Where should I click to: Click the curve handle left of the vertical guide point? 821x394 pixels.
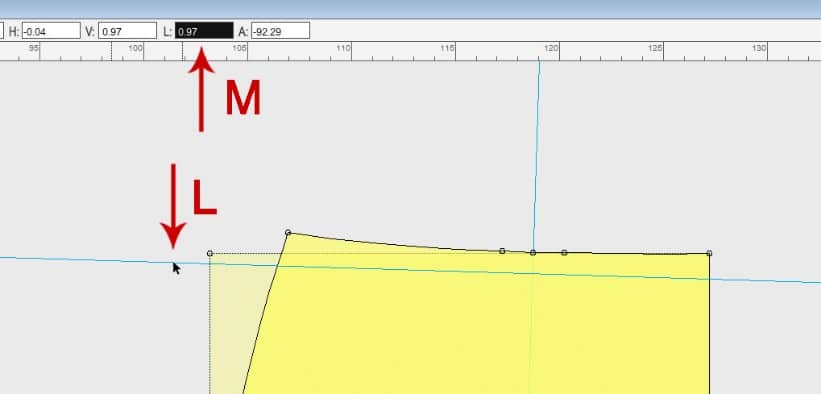[502, 251]
